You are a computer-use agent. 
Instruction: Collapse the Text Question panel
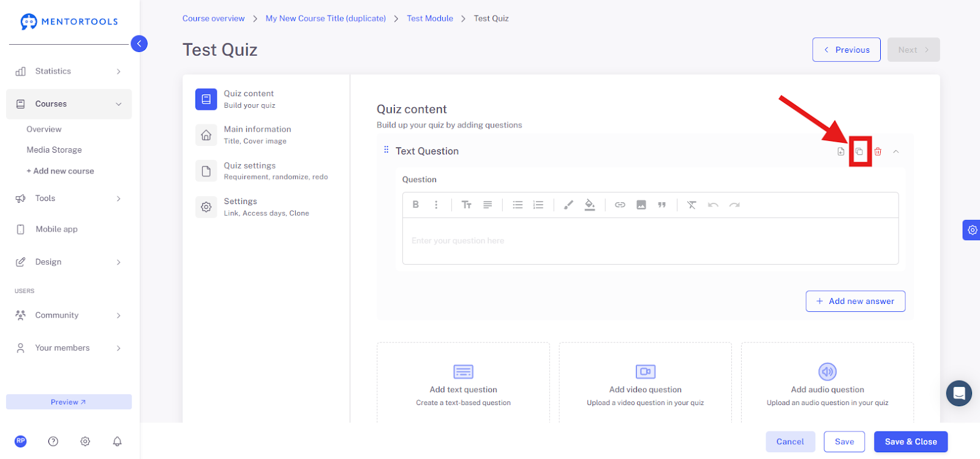point(896,151)
